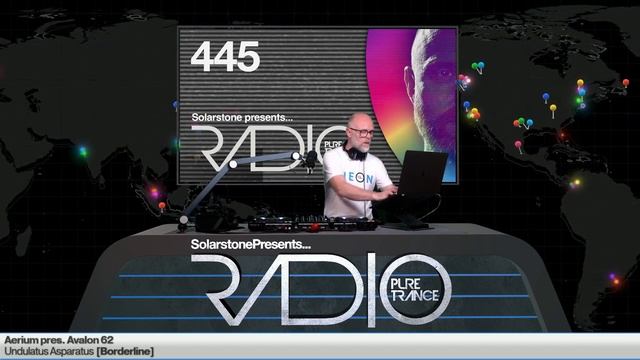Click the microphone on the boom arm
Image resolution: width=640 pixels, height=360 pixels.
pos(311,160)
